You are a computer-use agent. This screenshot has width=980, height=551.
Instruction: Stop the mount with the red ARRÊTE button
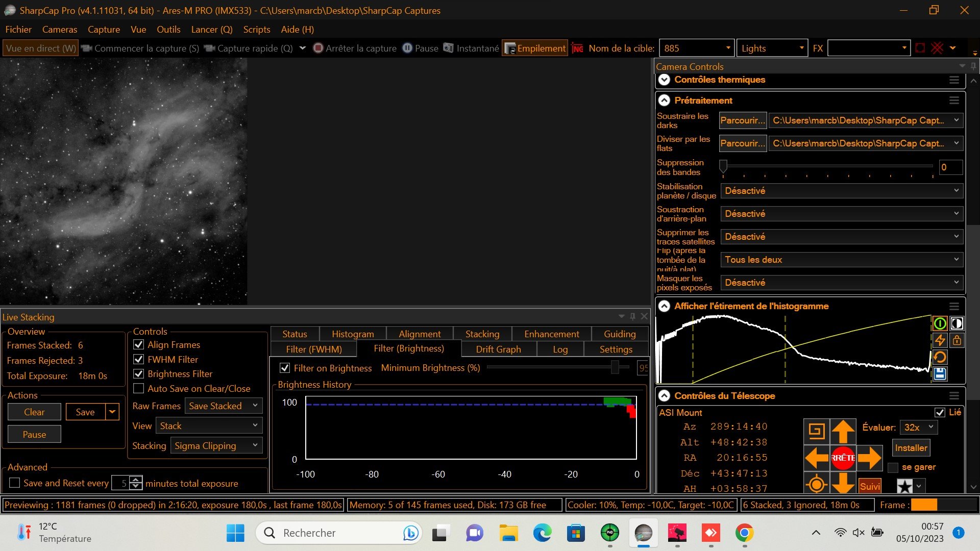pos(843,458)
